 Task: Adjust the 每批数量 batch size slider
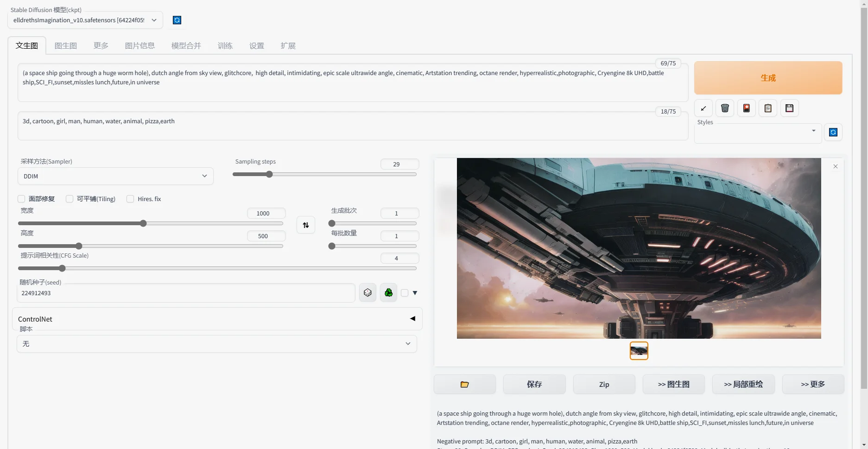click(x=373, y=246)
